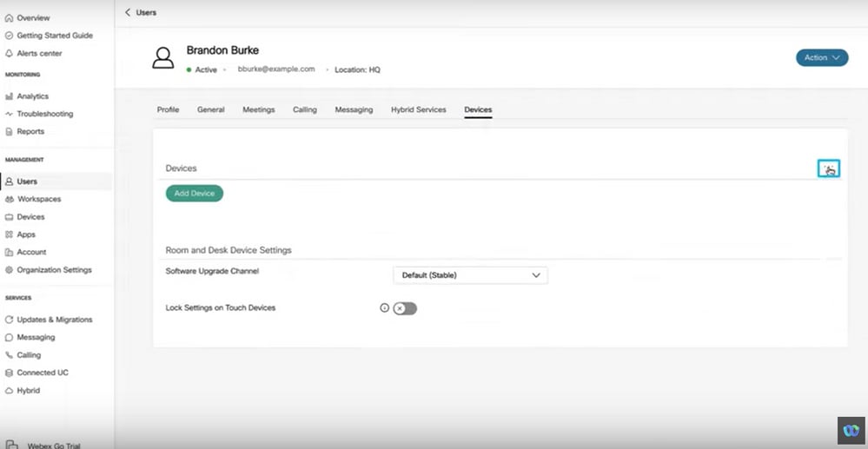Go back to the Users list
Image resolution: width=868 pixels, height=449 pixels.
pos(141,12)
